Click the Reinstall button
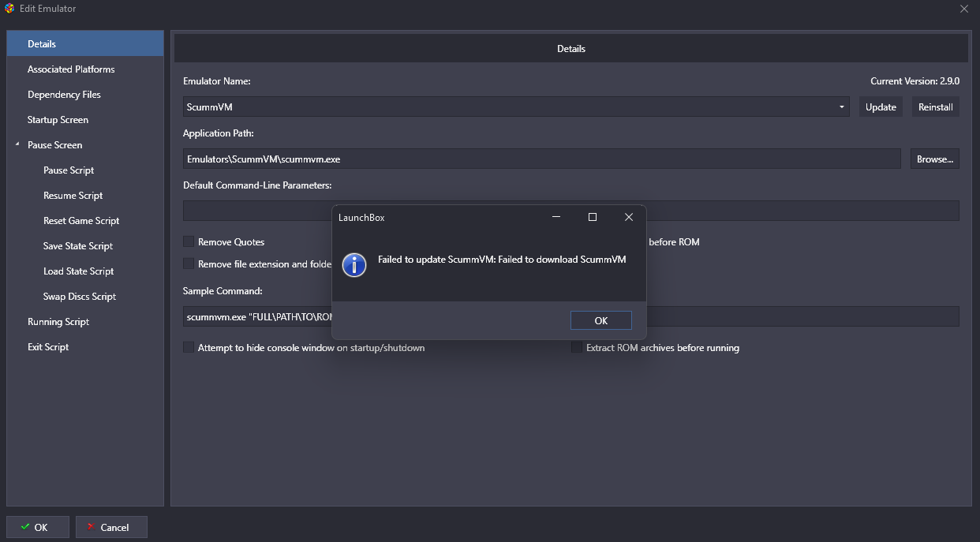Image resolution: width=980 pixels, height=542 pixels. point(936,107)
